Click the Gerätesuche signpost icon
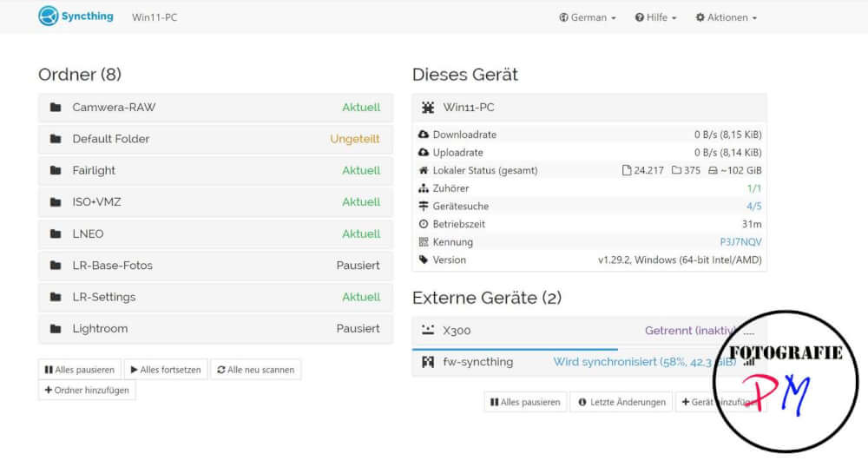868x467 pixels. (x=424, y=206)
